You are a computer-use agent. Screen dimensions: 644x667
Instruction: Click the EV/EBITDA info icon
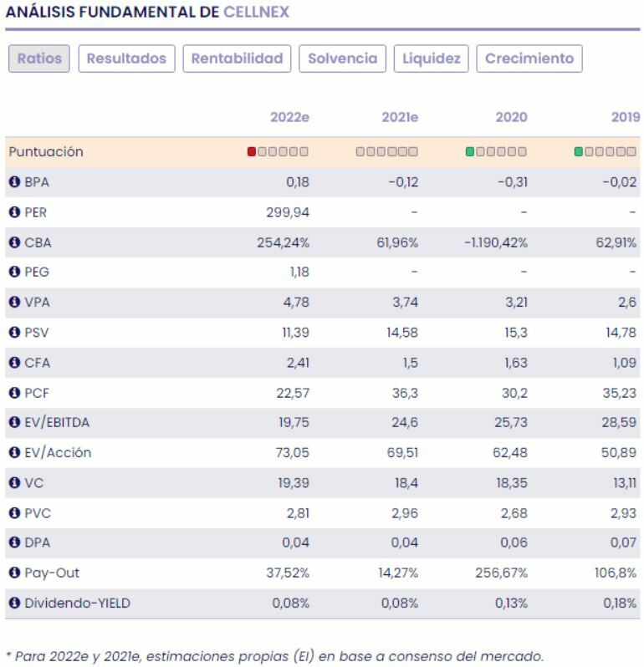[13, 422]
